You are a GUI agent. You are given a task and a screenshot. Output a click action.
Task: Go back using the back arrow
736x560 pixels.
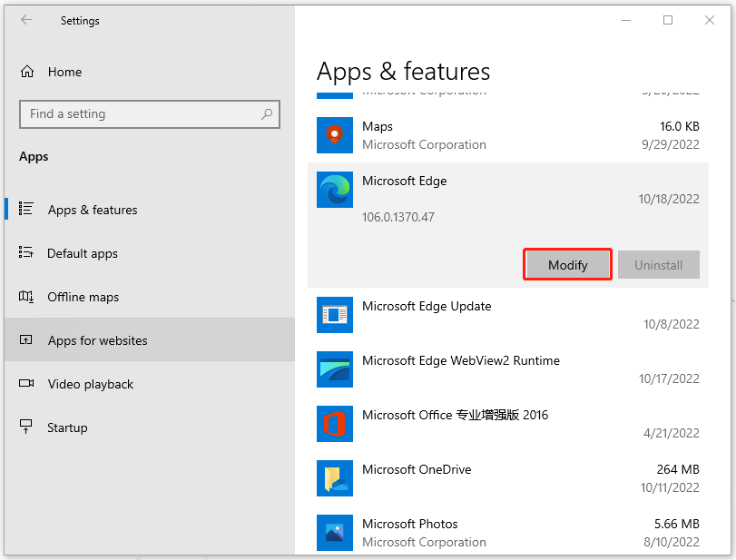click(x=26, y=20)
